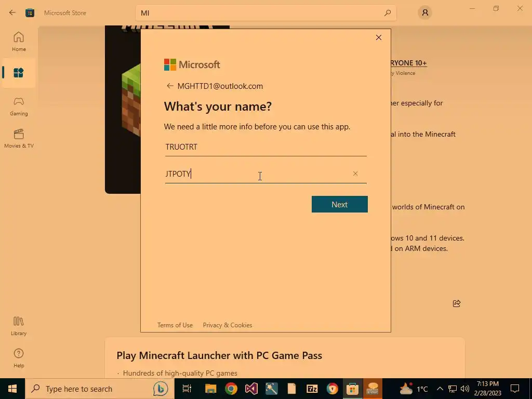Open the red Chrome-style shield app on taskbar

332,389
